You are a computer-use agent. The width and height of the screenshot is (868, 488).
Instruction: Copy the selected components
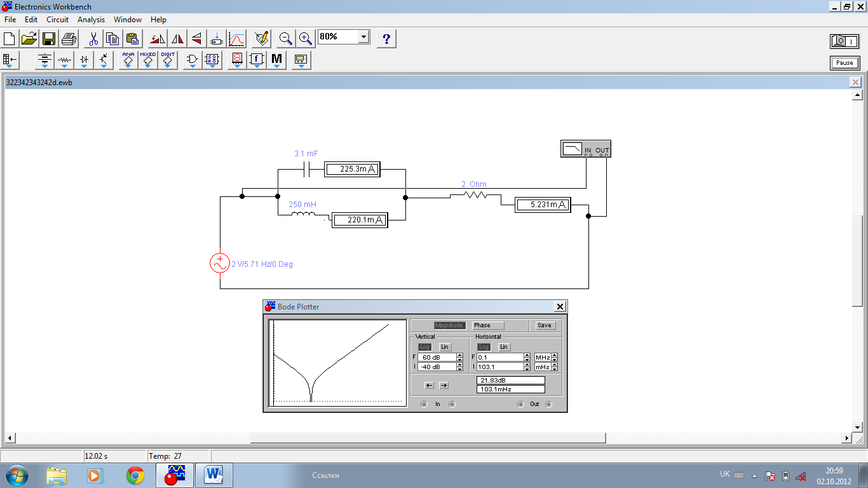(112, 39)
